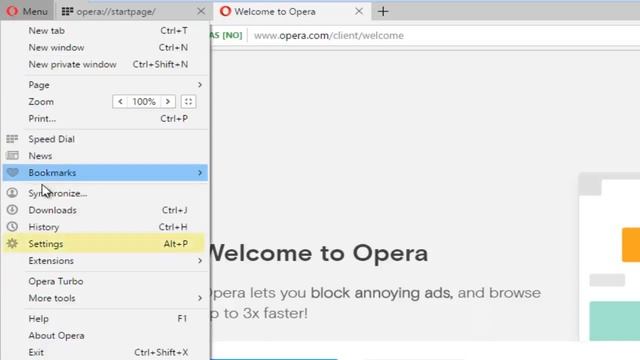Open the Opera Menu button
Screen dimensions: 640x360
point(27,11)
